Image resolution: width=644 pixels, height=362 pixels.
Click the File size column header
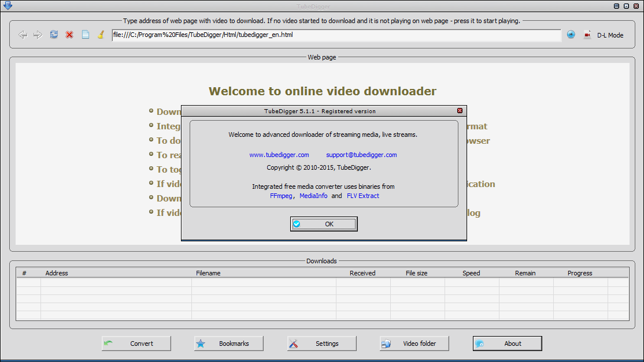pos(416,273)
